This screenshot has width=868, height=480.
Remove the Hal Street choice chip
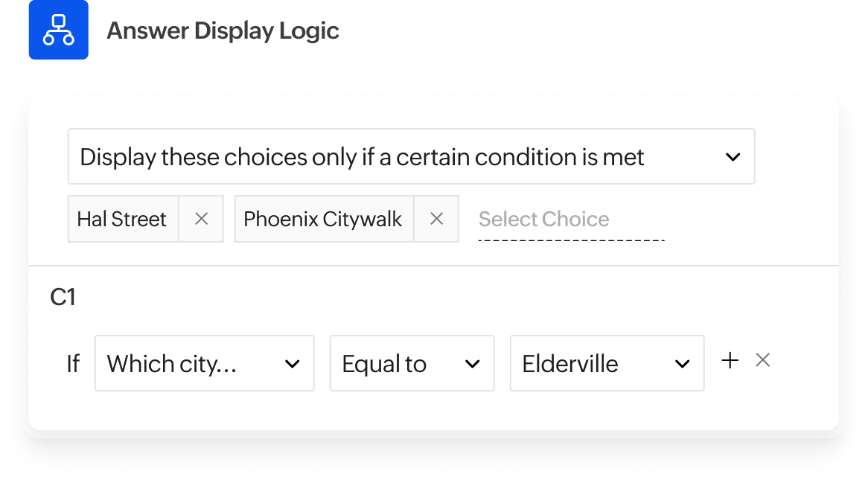tap(201, 219)
